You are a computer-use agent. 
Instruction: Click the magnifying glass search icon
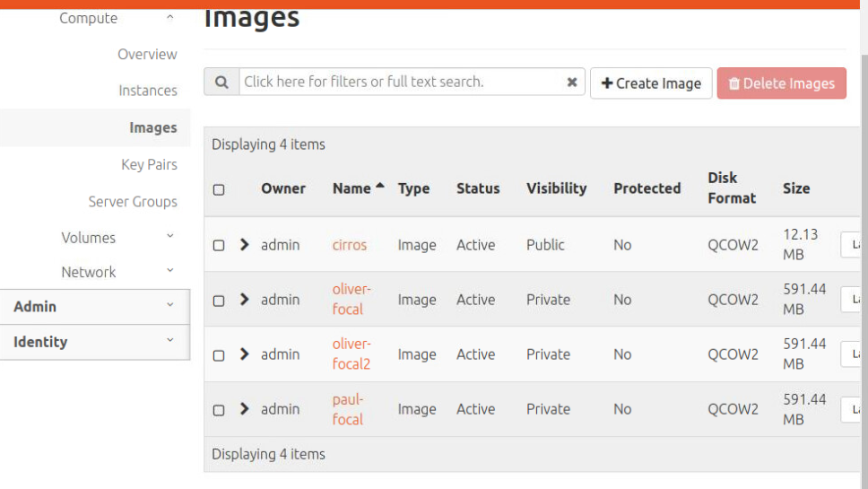(221, 83)
